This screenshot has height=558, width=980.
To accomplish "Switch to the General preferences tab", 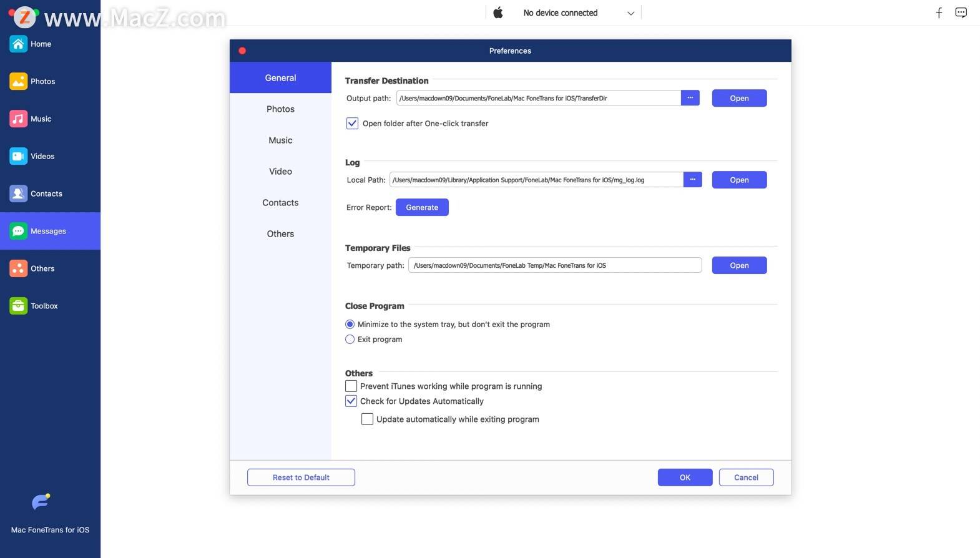I will (x=280, y=78).
